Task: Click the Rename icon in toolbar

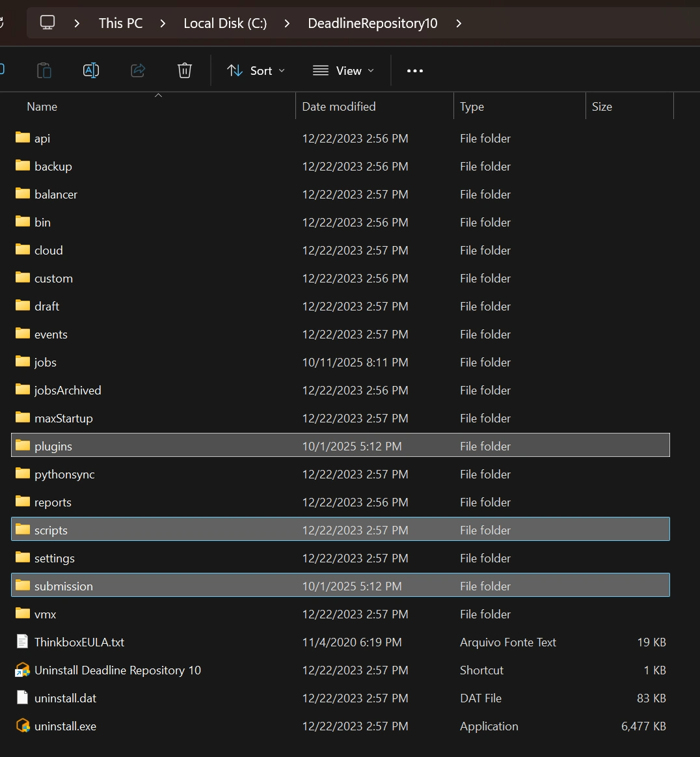Action: (91, 70)
